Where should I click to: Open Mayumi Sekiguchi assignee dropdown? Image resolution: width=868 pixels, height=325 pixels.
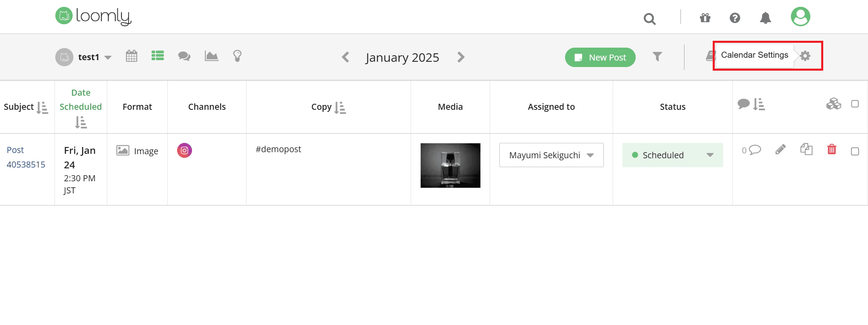pyautogui.click(x=551, y=155)
